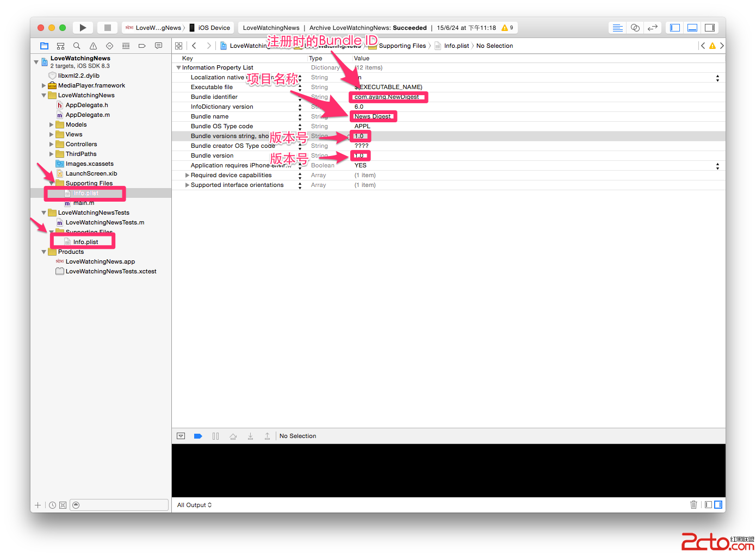Expand the Models folder
The height and width of the screenshot is (556, 756).
click(x=52, y=125)
